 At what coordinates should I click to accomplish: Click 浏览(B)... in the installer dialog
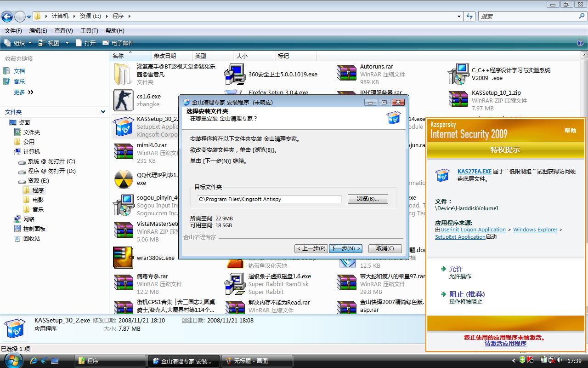click(x=368, y=199)
